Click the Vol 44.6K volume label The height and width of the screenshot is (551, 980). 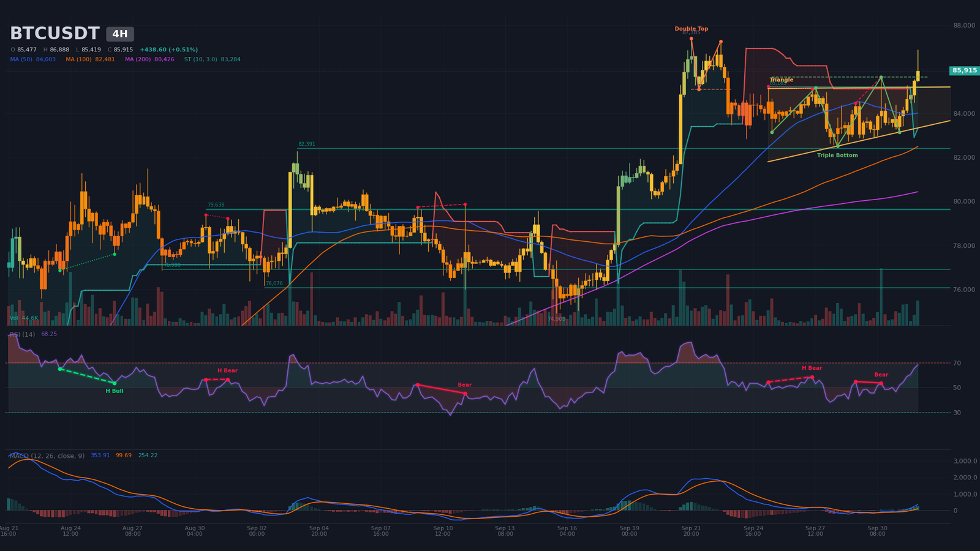[24, 318]
